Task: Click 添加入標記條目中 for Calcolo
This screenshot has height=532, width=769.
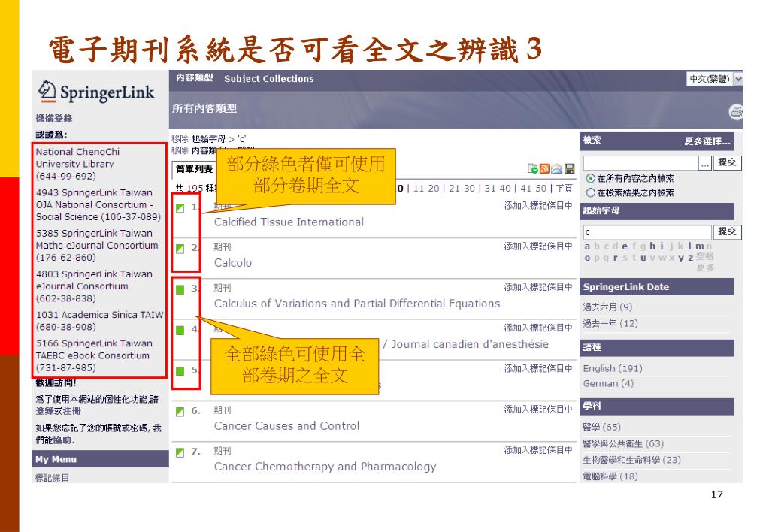Action: point(538,246)
